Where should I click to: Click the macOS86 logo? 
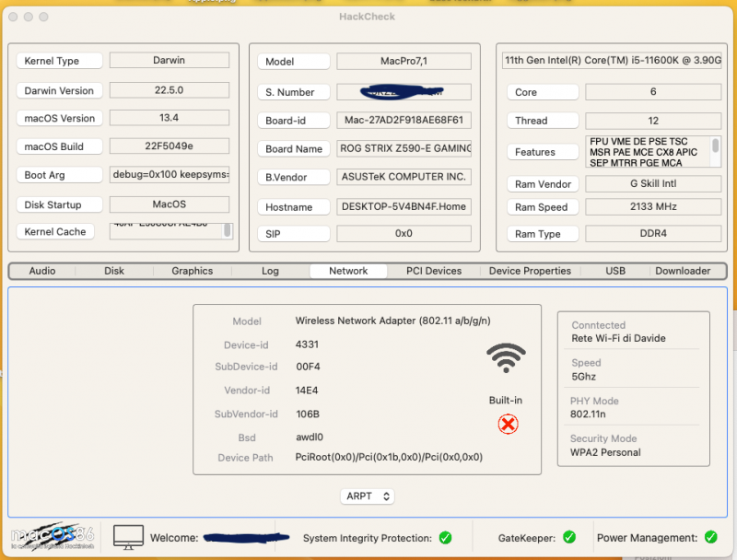(53, 536)
